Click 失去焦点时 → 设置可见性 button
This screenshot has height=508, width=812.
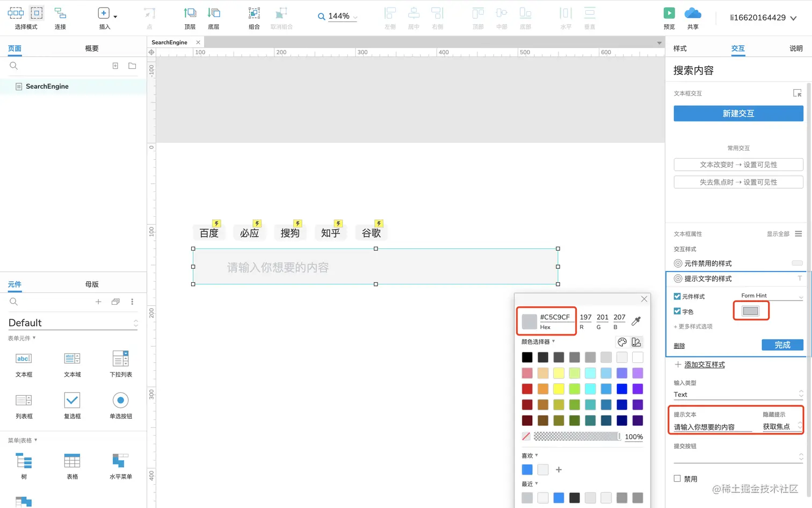(x=738, y=182)
